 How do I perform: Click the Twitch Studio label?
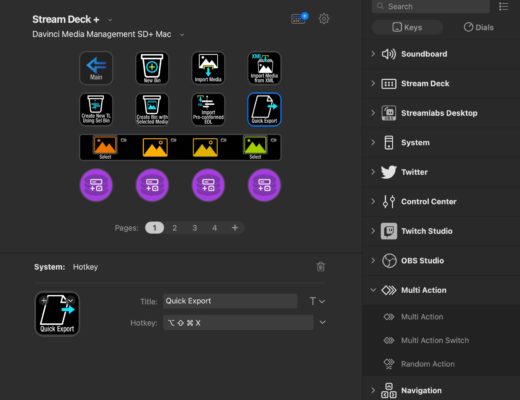click(427, 231)
